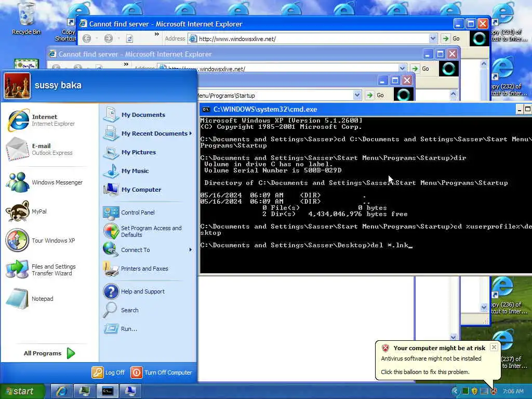Open address dropdown in Startup folder window
The image size is (532, 399).
coord(357,96)
